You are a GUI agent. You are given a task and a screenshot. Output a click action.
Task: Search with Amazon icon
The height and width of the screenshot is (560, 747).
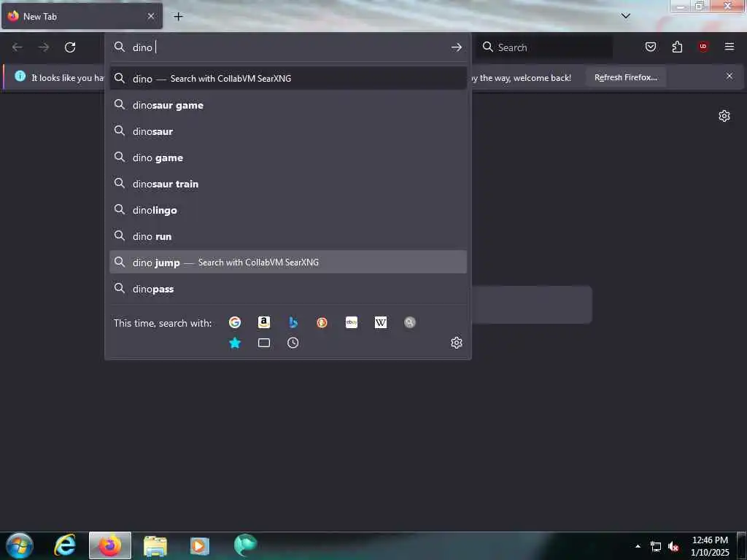click(x=264, y=322)
